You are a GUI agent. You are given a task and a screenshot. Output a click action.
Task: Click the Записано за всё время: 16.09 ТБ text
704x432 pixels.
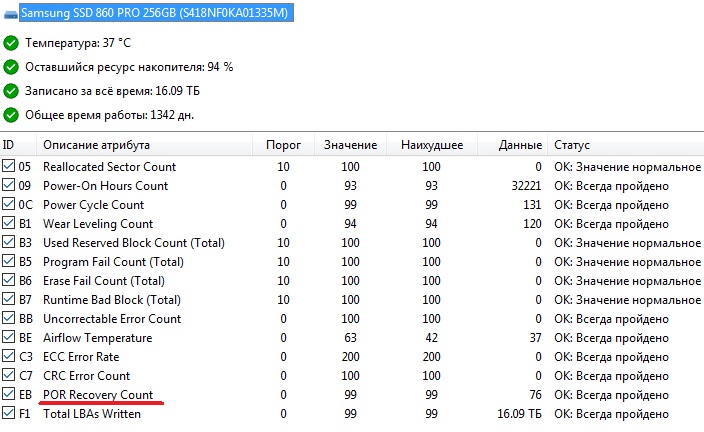(112, 91)
